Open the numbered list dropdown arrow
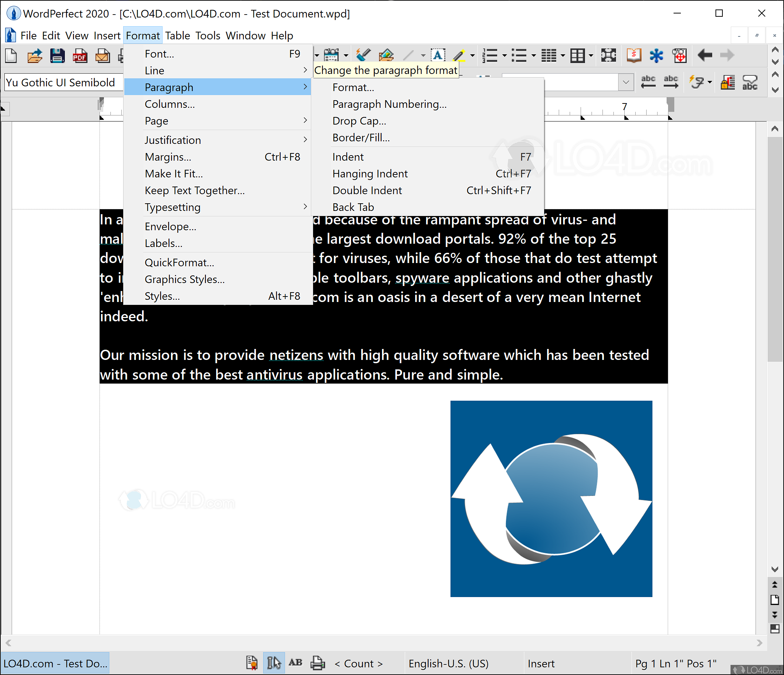Viewport: 784px width, 675px height. click(x=504, y=56)
